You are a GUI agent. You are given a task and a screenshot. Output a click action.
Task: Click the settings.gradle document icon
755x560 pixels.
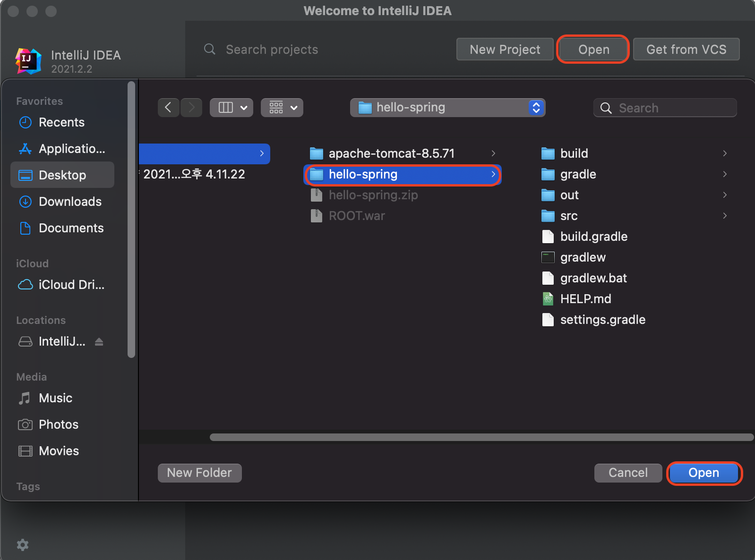pos(548,320)
